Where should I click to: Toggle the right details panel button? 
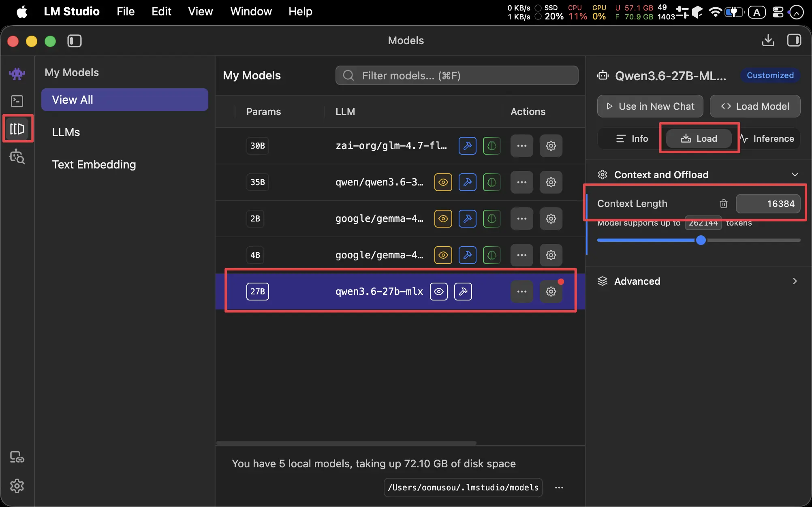(794, 40)
